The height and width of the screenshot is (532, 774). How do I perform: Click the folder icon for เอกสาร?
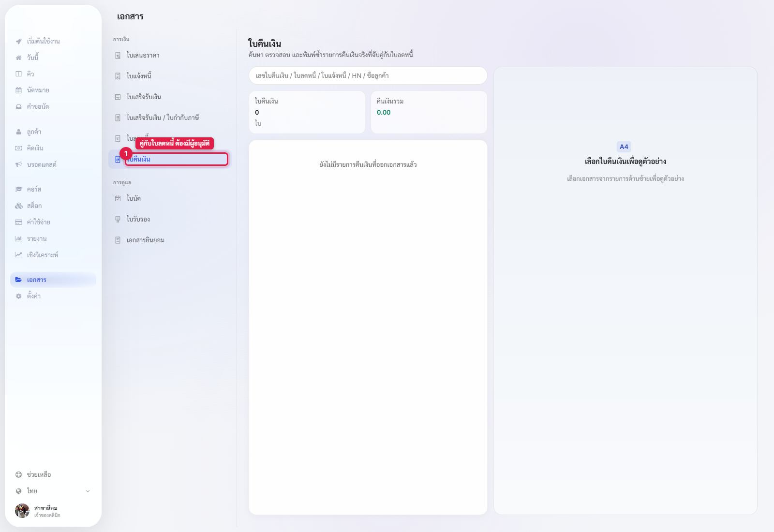coord(18,280)
